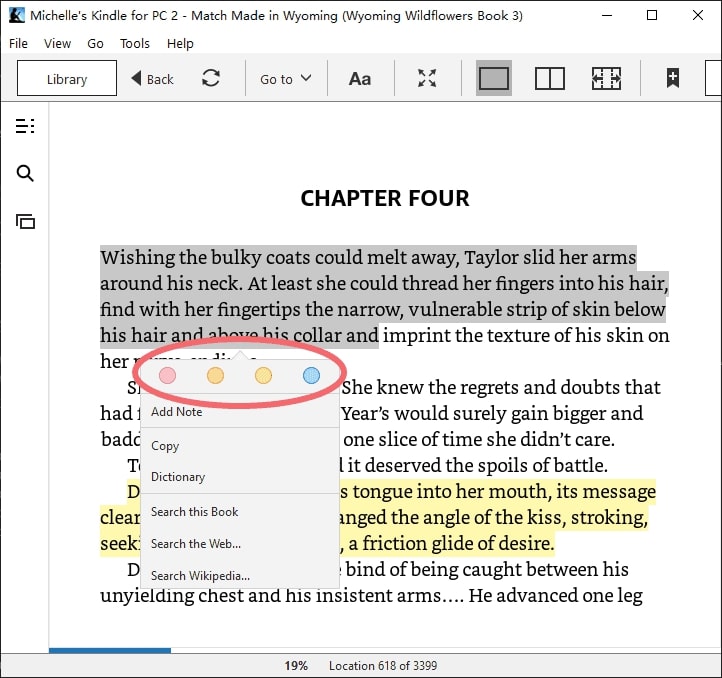Bookmark this page
The width and height of the screenshot is (722, 678).
[673, 78]
